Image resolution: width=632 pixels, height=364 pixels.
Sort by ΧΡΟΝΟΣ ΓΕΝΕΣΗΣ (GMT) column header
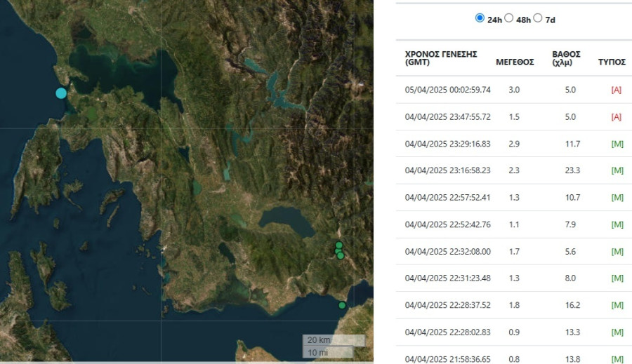441,58
